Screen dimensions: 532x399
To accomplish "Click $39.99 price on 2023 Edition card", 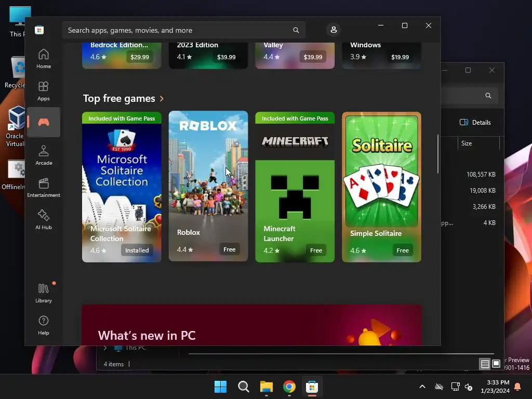I will click(x=226, y=57).
